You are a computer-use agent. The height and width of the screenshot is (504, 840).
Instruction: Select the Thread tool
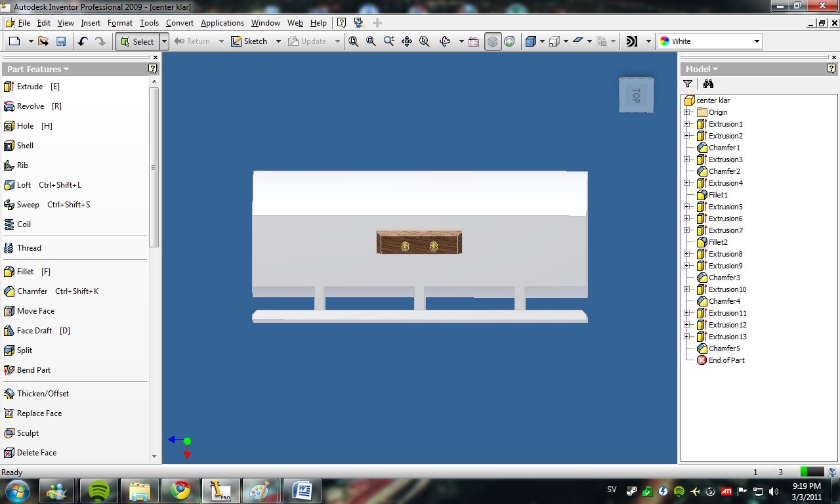coord(22,248)
